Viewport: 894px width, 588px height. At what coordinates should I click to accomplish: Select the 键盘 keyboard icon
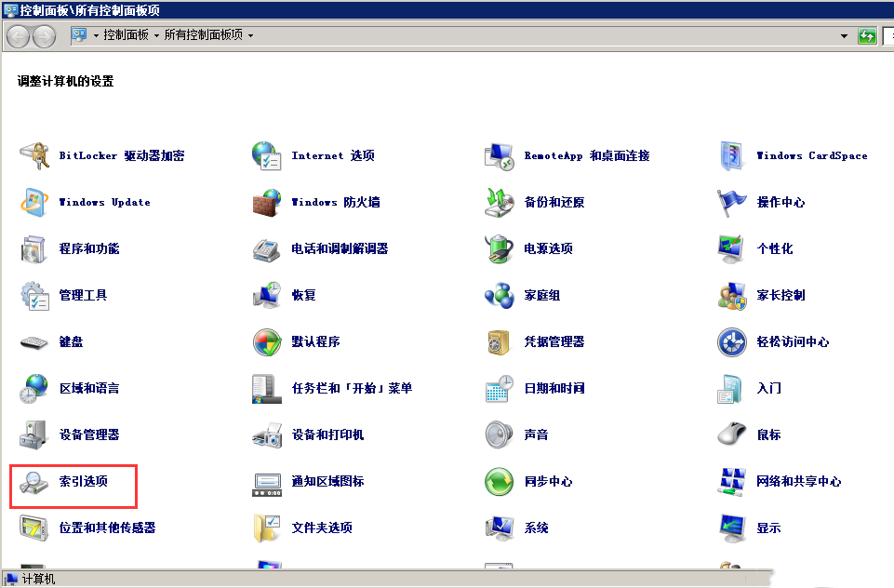pyautogui.click(x=34, y=342)
